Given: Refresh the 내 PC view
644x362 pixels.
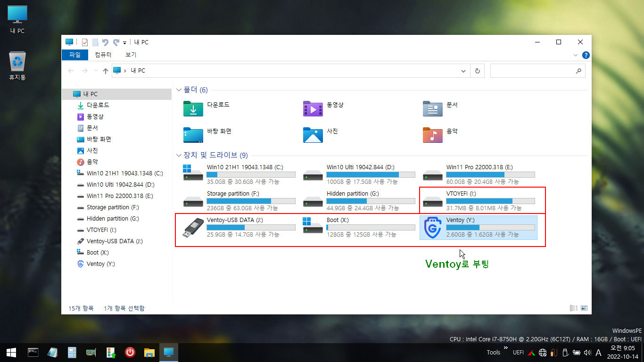Looking at the screenshot, I should click(x=477, y=71).
